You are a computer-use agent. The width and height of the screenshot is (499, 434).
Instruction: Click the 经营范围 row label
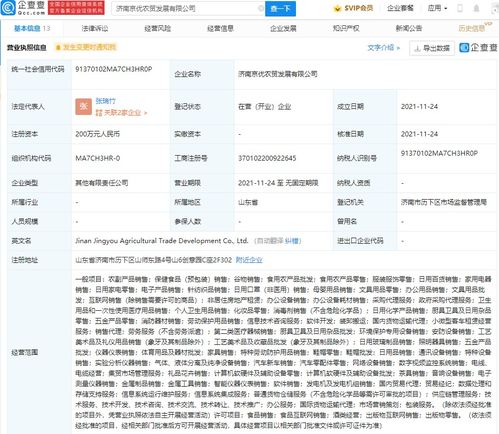[25, 352]
